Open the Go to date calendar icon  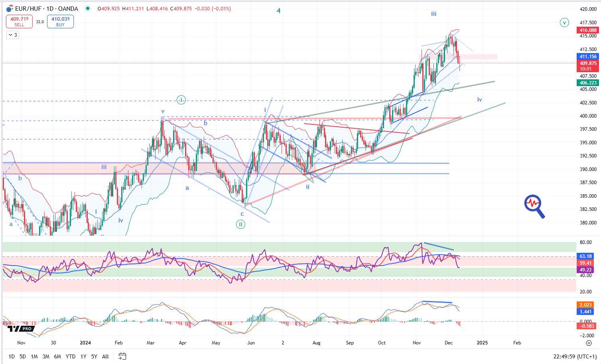coord(122,356)
